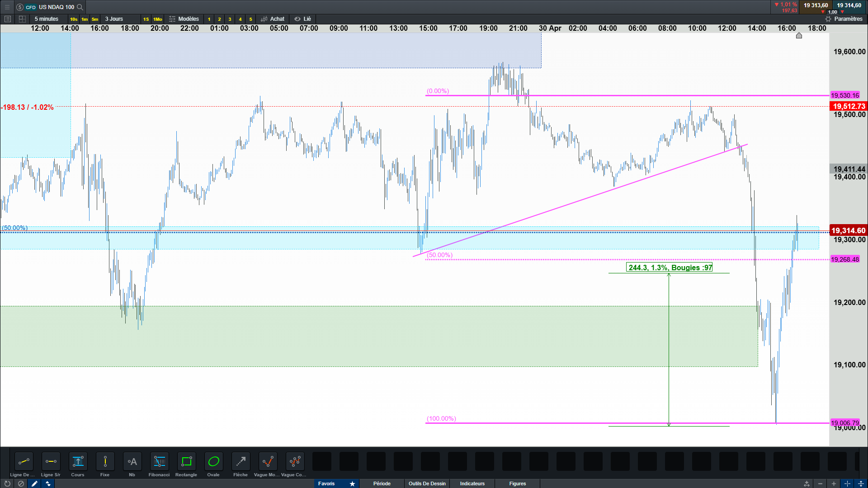Pick the Flèche arrow tool
The height and width of the screenshot is (488, 868).
(x=241, y=462)
